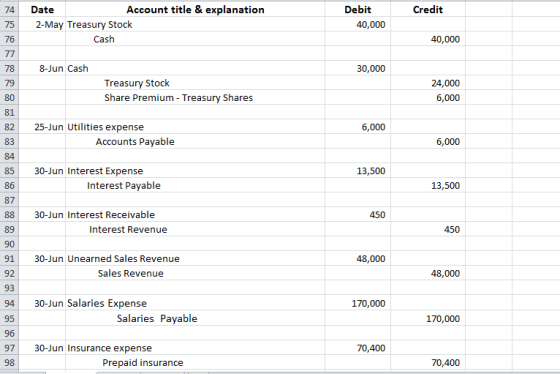Click the Interest Revenue cell
Image resolution: width=560 pixels, height=374 pixels.
click(x=195, y=229)
